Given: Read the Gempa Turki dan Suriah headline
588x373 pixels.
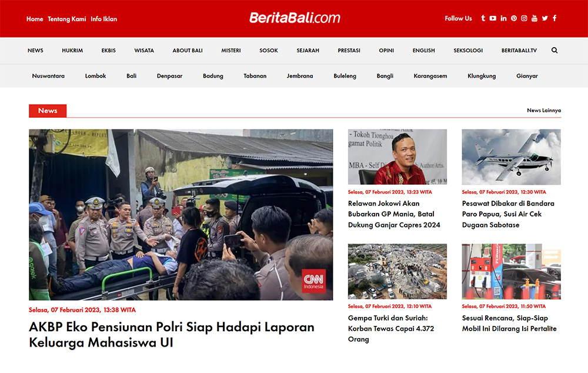Looking at the screenshot, I should (x=391, y=328).
